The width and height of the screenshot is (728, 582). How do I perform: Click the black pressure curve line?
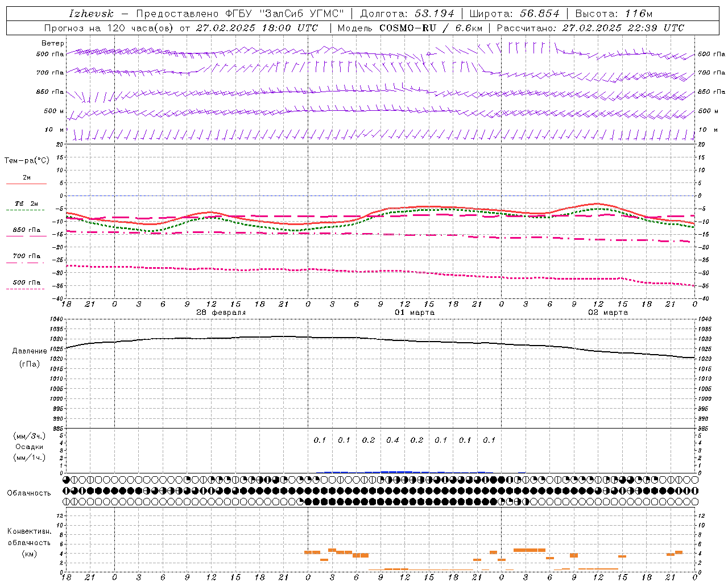tap(381, 339)
